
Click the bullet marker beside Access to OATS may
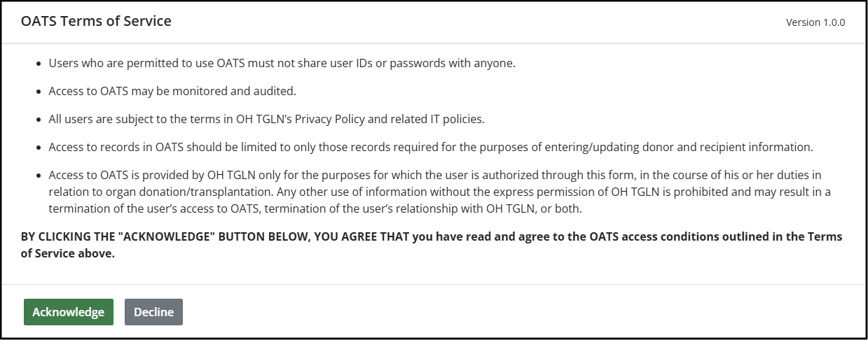38,92
